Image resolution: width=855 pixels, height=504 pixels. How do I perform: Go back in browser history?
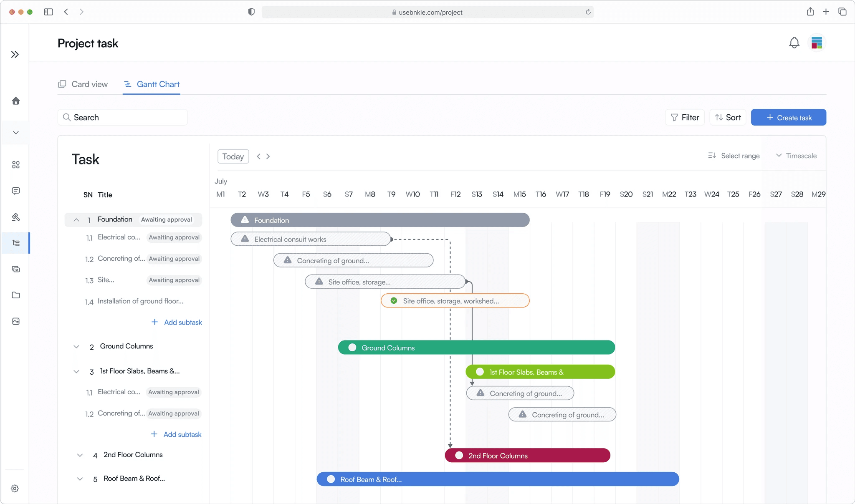66,12
